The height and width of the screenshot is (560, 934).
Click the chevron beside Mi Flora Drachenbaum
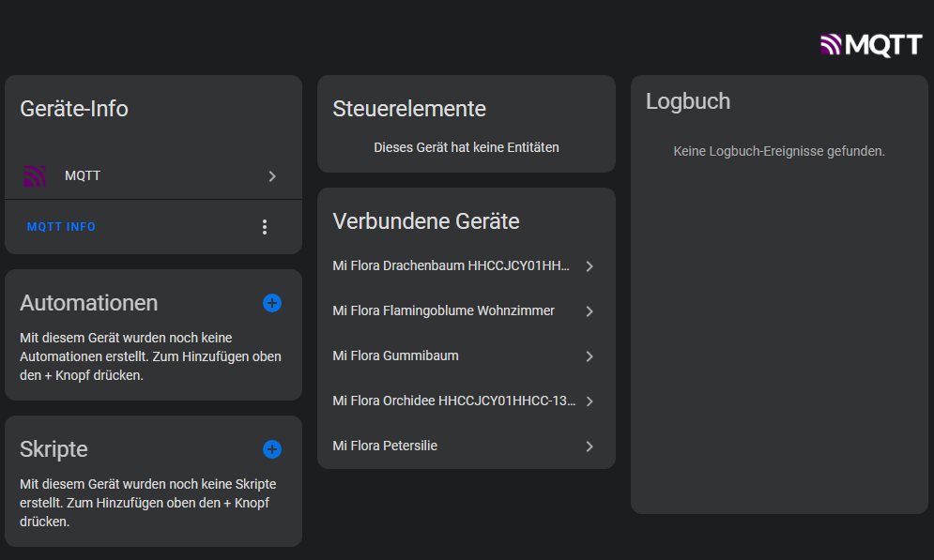tap(589, 266)
